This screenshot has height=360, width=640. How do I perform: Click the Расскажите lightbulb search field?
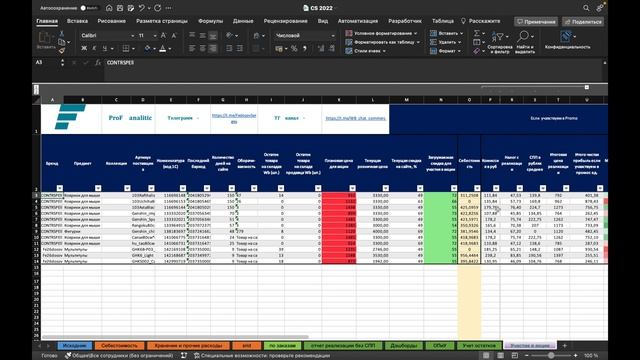pyautogui.click(x=480, y=21)
